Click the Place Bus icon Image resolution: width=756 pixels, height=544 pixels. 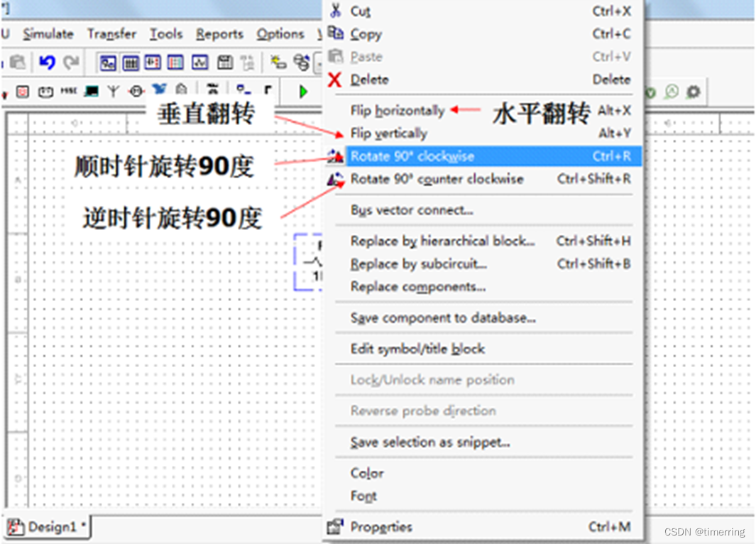pos(268,89)
